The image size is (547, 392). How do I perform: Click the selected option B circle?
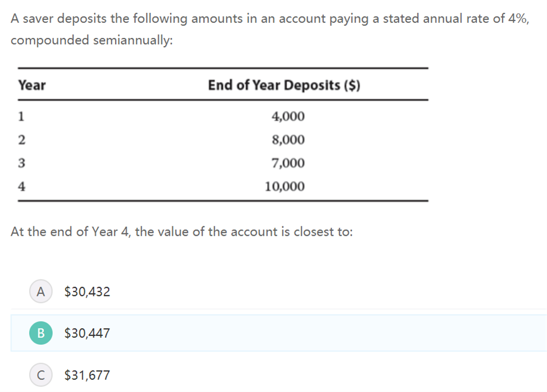(x=40, y=333)
